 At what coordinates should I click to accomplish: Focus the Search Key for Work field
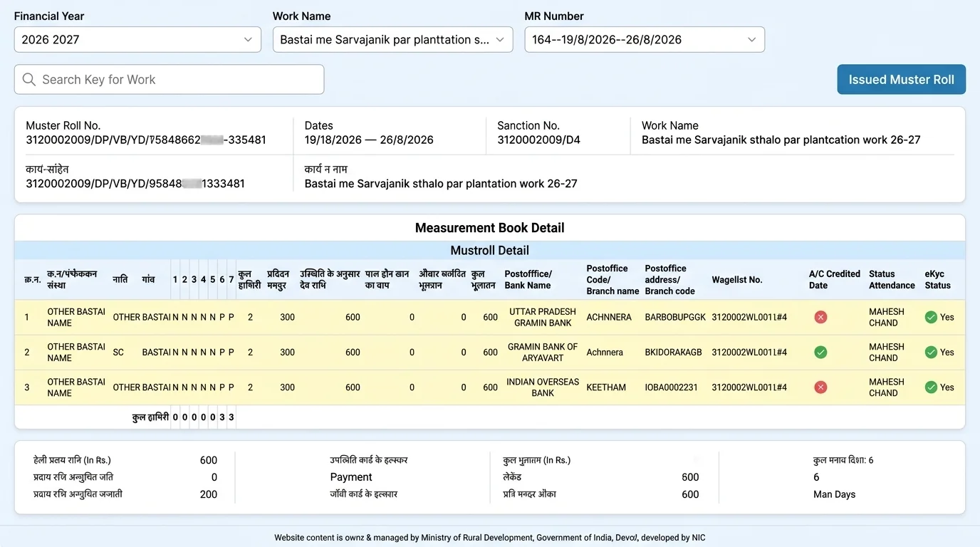click(170, 80)
